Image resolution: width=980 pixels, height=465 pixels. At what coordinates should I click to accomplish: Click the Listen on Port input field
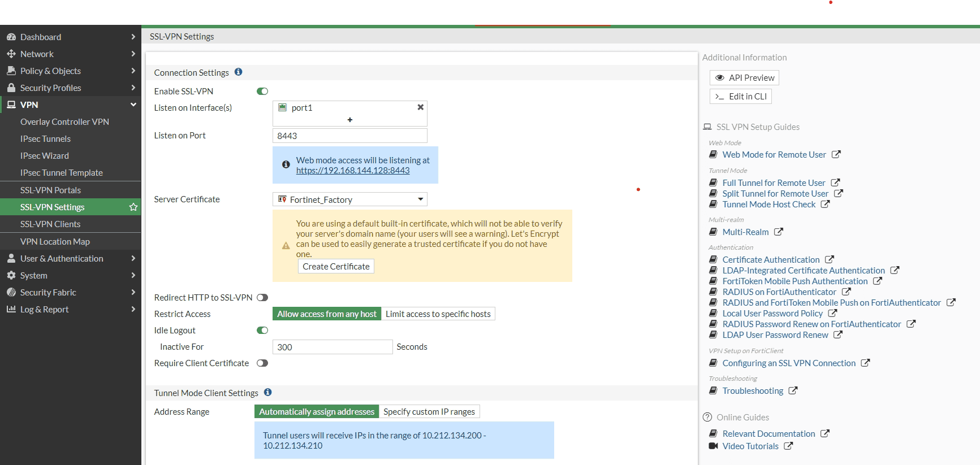(350, 136)
